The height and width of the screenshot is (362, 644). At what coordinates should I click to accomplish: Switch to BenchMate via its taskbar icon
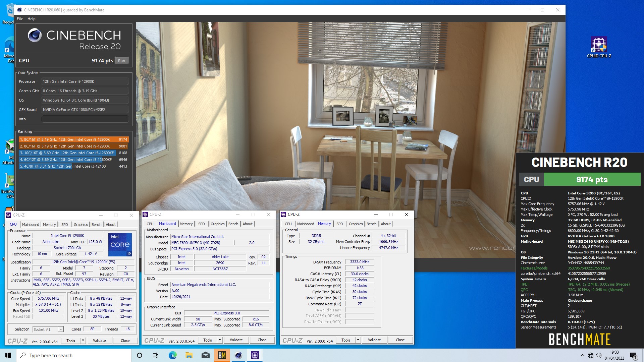pos(222,355)
